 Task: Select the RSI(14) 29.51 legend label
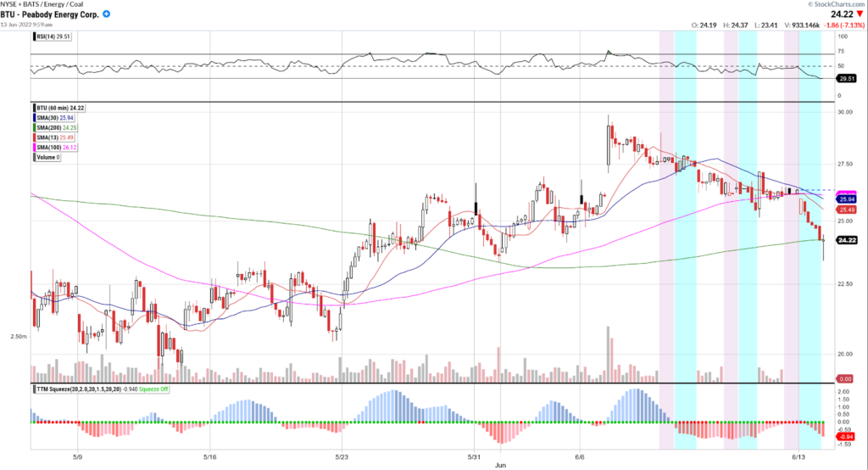coord(53,36)
